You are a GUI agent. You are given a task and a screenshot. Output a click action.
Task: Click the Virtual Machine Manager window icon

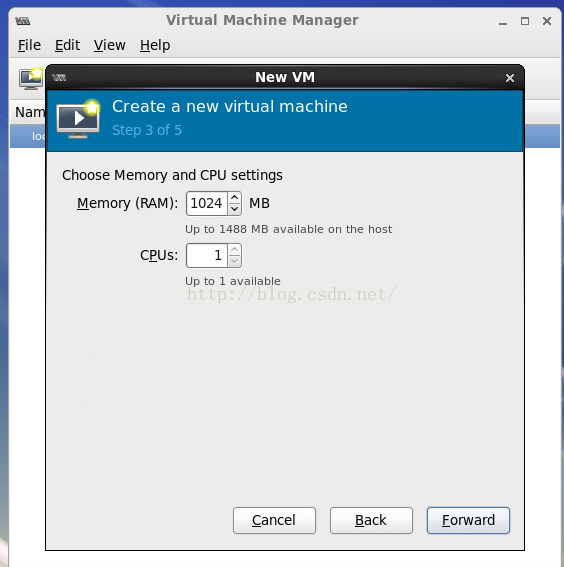(23, 21)
